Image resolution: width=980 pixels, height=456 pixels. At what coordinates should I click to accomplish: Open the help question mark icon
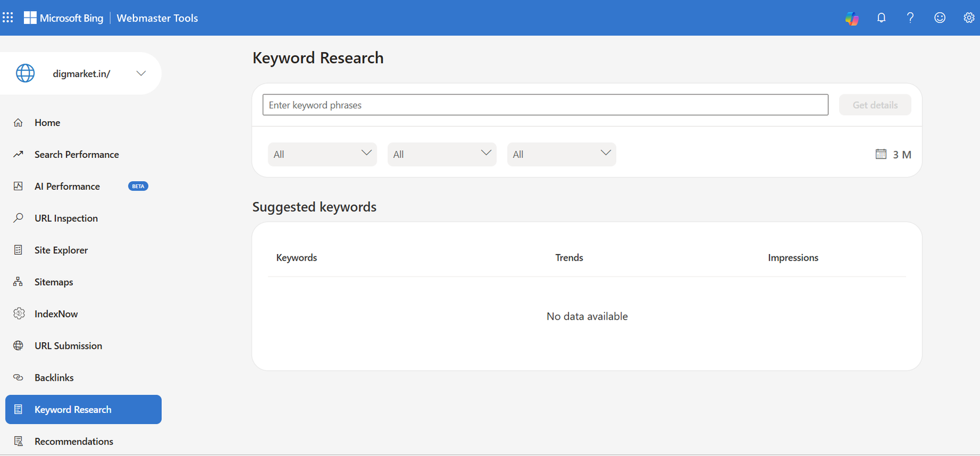pos(910,18)
